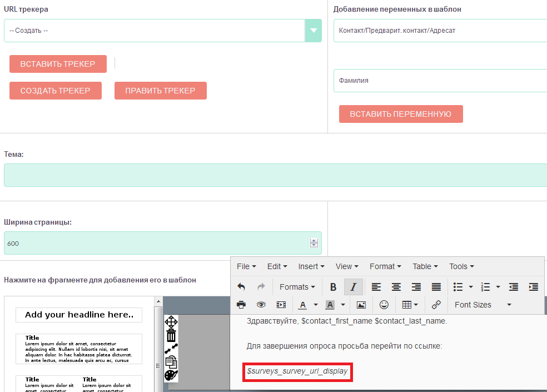547x392 pixels.
Task: Click the Ширина страницы width field
Action: click(x=162, y=244)
